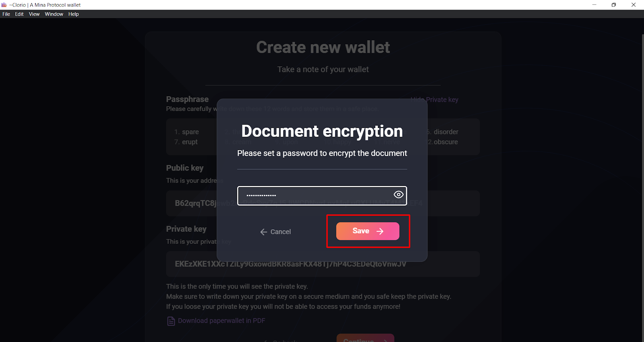Click the Save button in the dialog
This screenshot has height=342, width=644.
coord(367,231)
